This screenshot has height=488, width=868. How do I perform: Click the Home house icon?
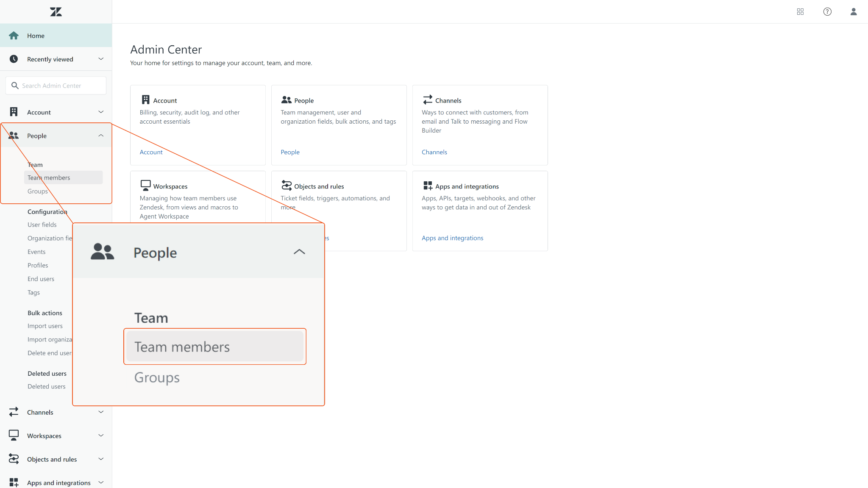click(14, 36)
